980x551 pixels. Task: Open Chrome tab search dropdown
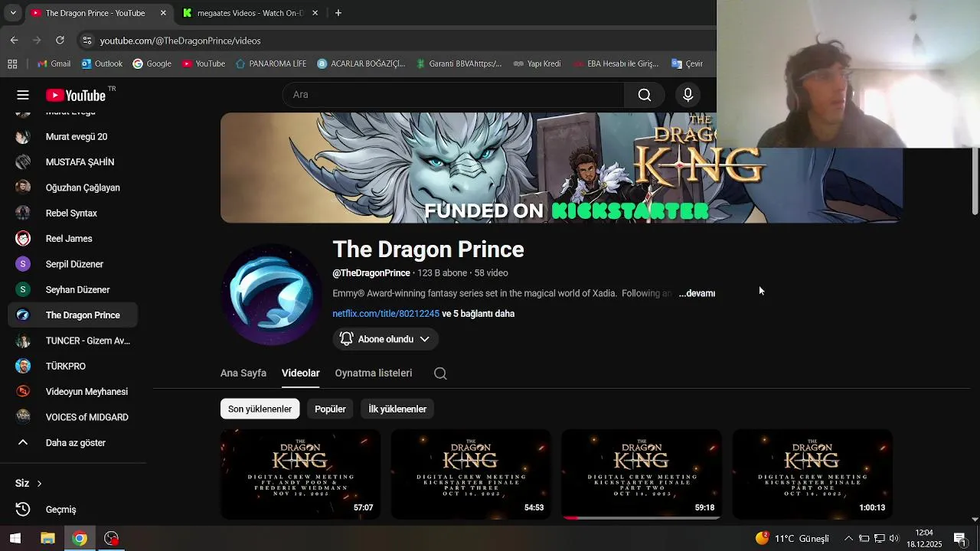point(13,13)
